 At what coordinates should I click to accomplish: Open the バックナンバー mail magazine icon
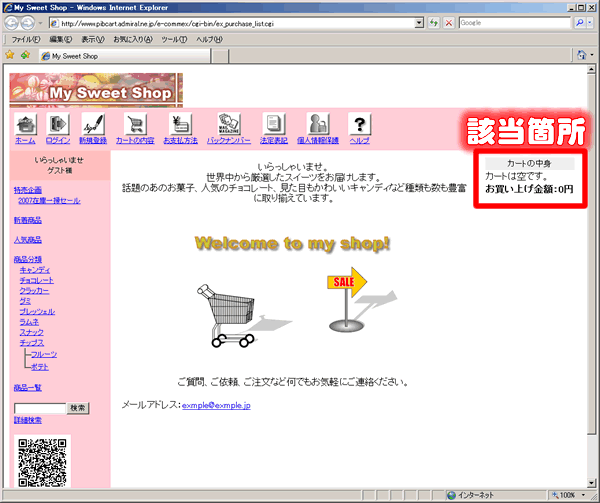click(228, 124)
